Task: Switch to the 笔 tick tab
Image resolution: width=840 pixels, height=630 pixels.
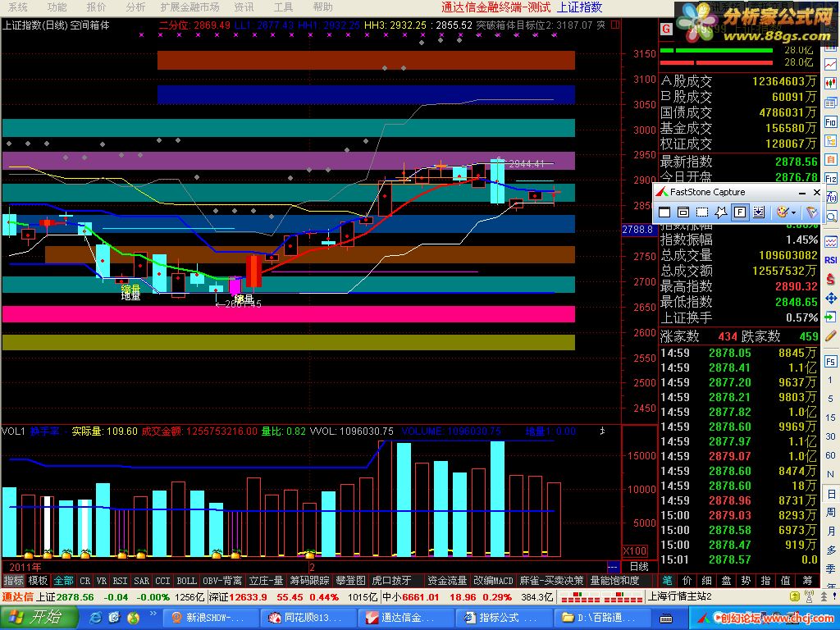Action: [x=668, y=581]
